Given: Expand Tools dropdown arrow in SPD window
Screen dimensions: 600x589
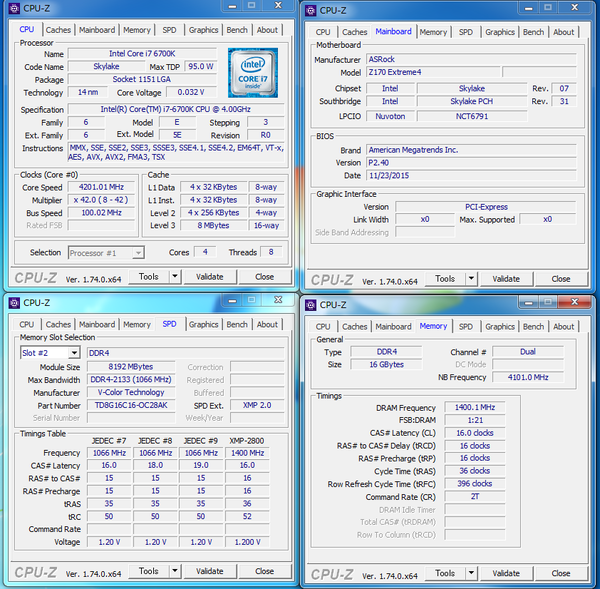Looking at the screenshot, I should tap(175, 571).
